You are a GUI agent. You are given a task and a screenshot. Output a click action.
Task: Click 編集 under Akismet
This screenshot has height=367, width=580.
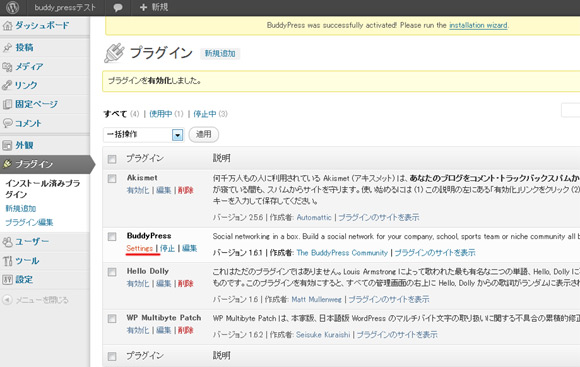click(x=163, y=190)
